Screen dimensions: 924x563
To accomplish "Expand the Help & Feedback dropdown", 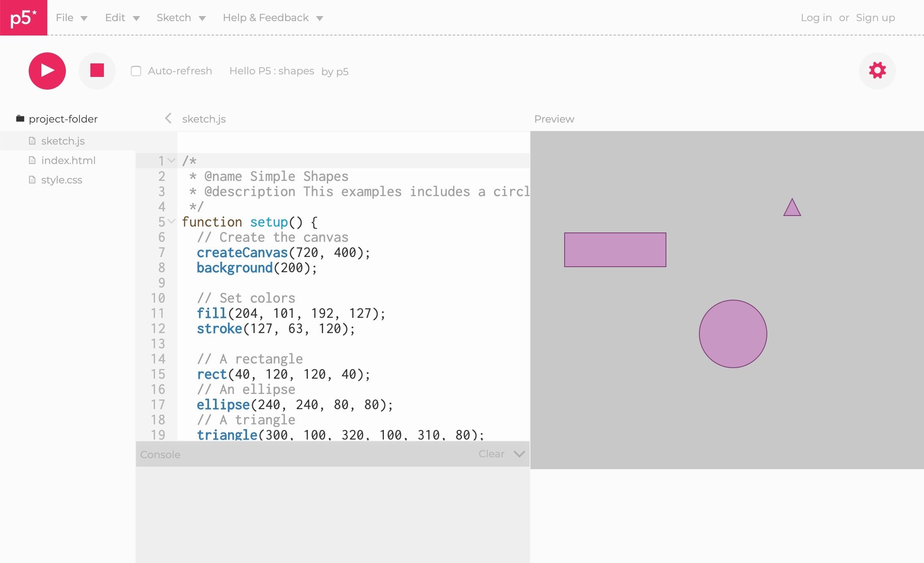I will (x=273, y=18).
